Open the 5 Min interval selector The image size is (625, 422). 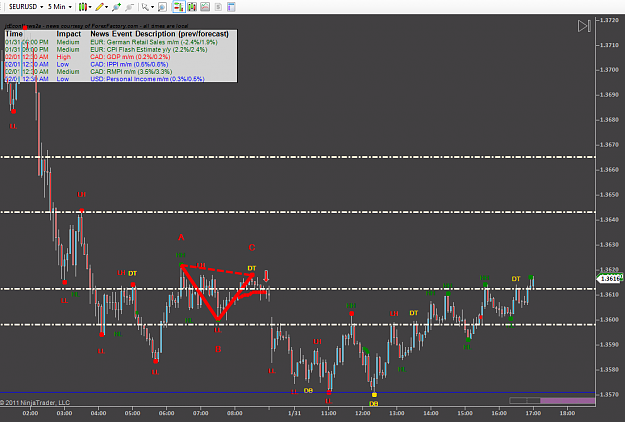pos(59,7)
